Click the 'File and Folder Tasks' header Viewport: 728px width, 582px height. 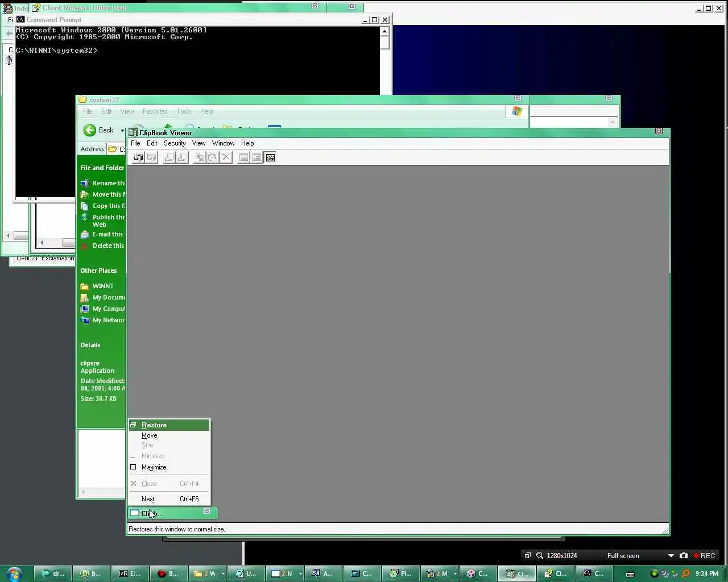(102, 168)
